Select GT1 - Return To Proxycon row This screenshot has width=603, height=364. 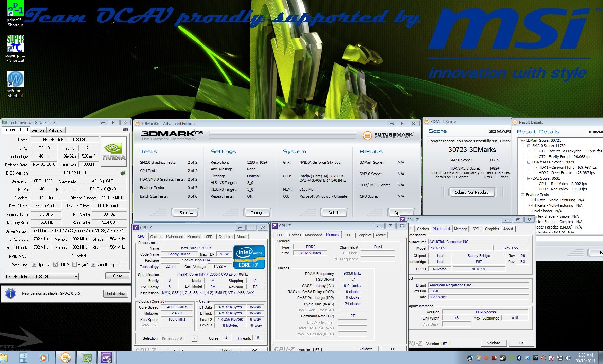(570, 151)
